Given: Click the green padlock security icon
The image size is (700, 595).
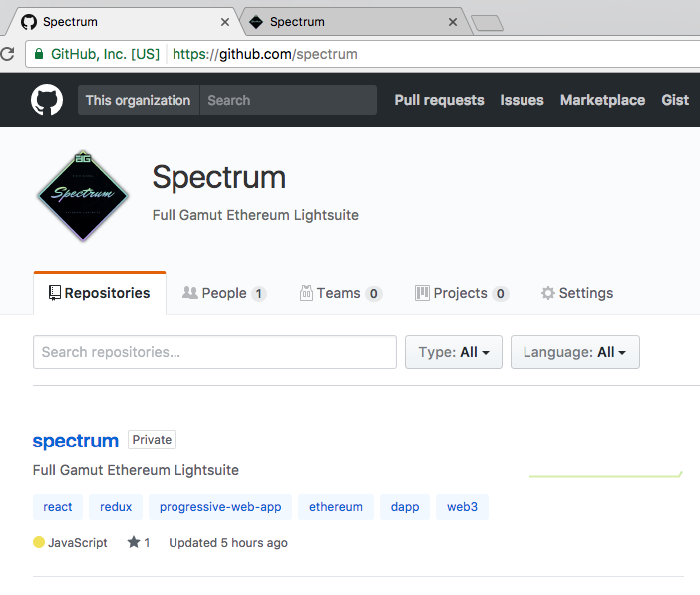Looking at the screenshot, I should [x=39, y=54].
